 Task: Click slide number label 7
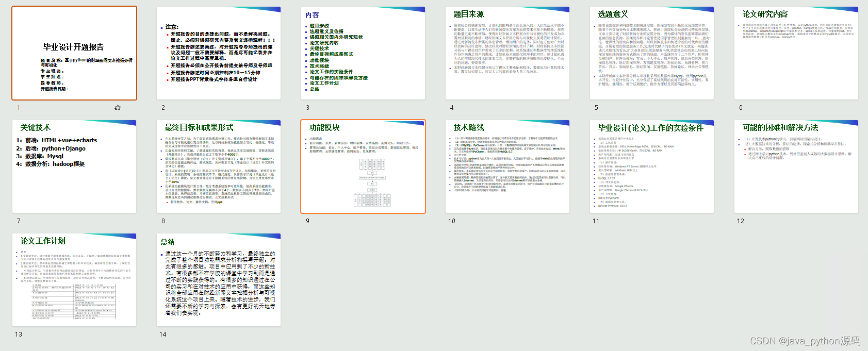pyautogui.click(x=19, y=221)
